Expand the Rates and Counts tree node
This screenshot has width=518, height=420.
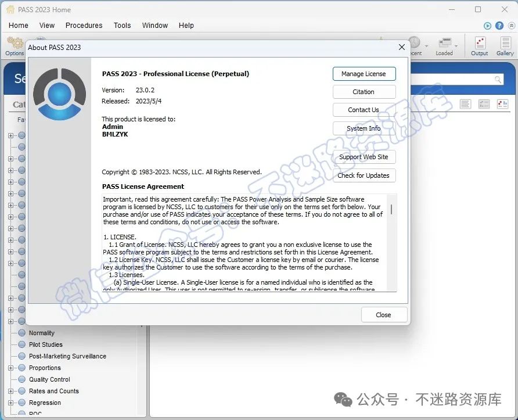coord(10,391)
